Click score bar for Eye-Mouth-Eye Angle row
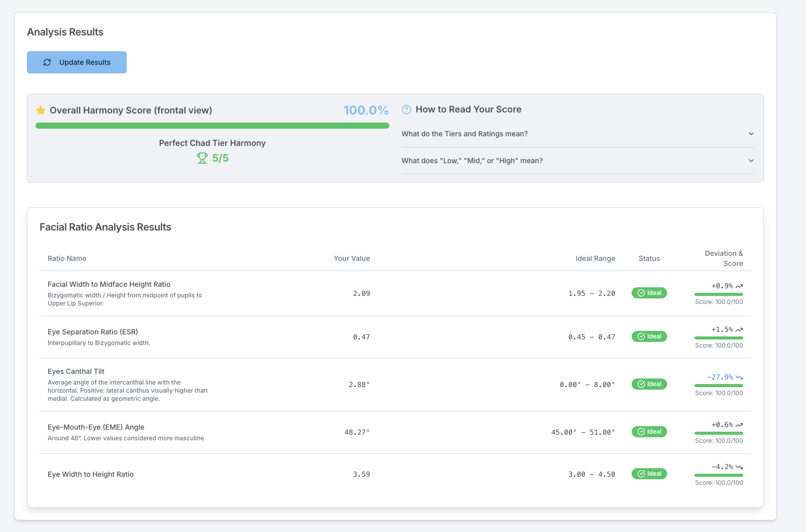The image size is (806, 532). tap(718, 433)
